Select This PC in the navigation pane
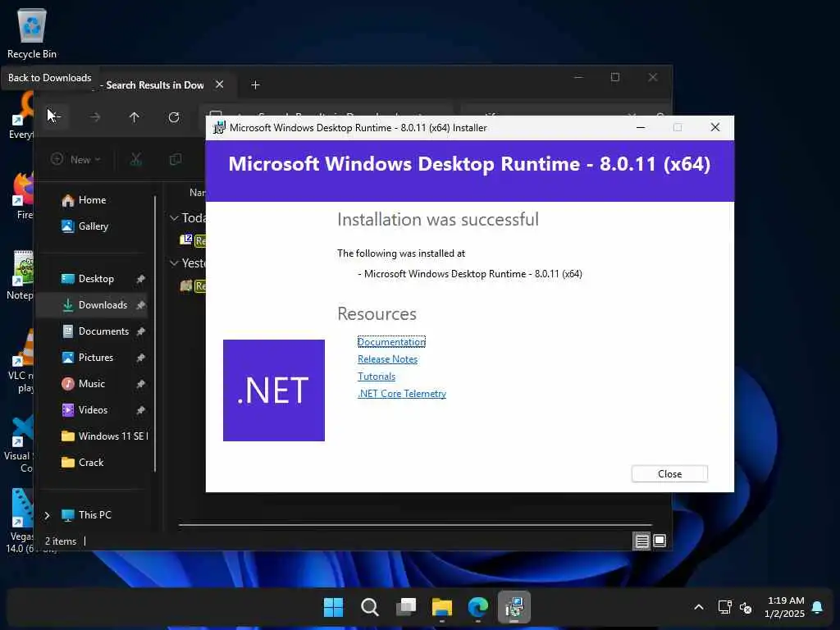The width and height of the screenshot is (840, 630). click(x=94, y=515)
